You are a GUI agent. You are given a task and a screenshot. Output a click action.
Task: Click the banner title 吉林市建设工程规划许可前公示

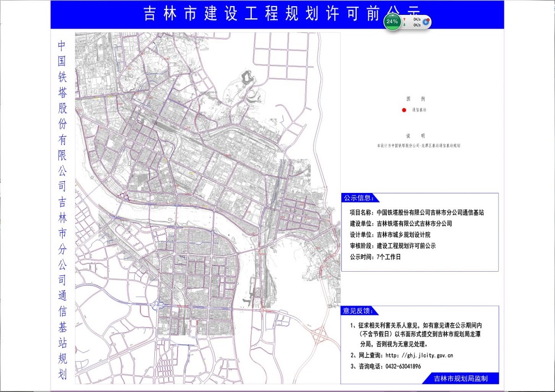click(282, 14)
